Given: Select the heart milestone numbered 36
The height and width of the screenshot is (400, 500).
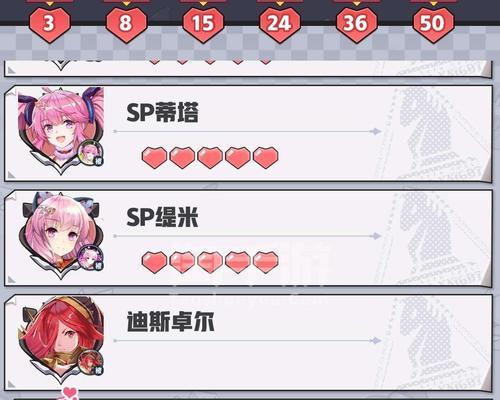Looking at the screenshot, I should pos(356,25).
